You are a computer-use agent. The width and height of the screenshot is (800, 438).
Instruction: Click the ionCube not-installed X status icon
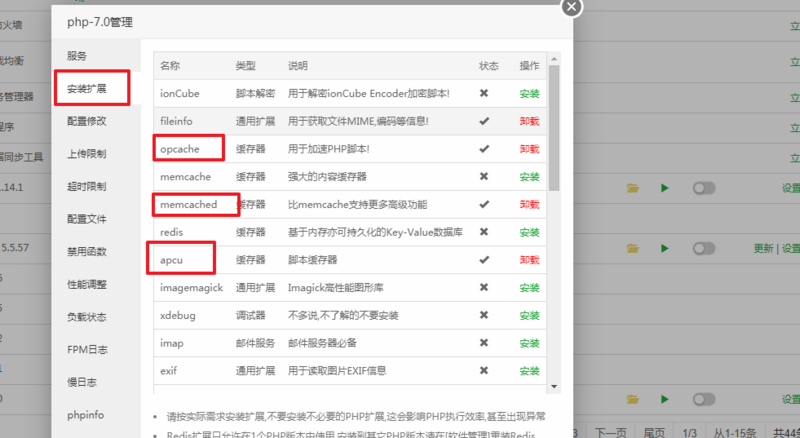484,93
